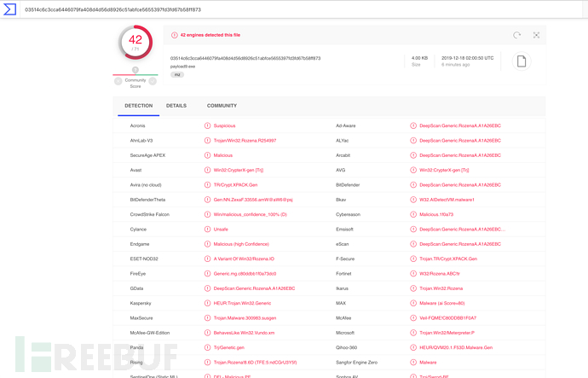This screenshot has height=378, width=588.
Task: Click the warning icon in Cylance row
Action: coord(207,230)
